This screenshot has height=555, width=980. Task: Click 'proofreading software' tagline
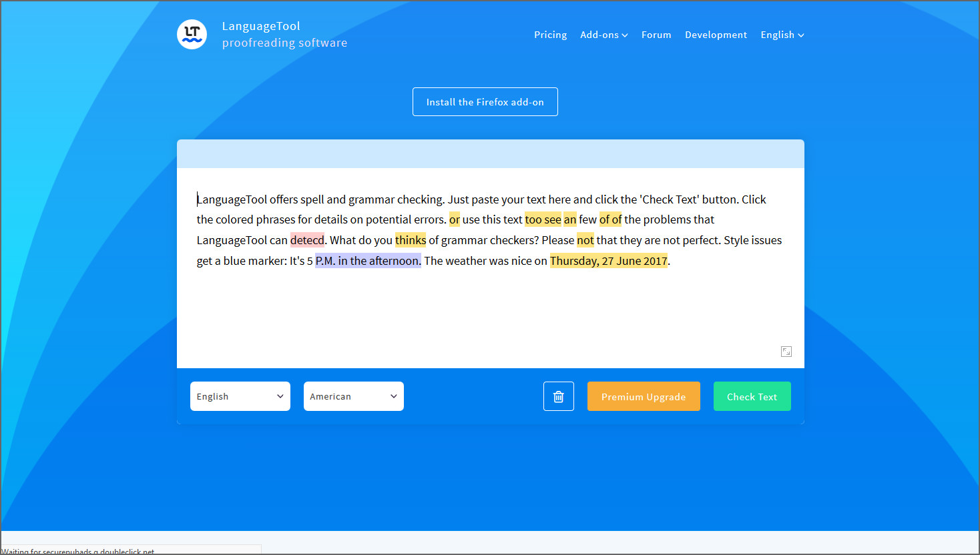click(x=284, y=43)
